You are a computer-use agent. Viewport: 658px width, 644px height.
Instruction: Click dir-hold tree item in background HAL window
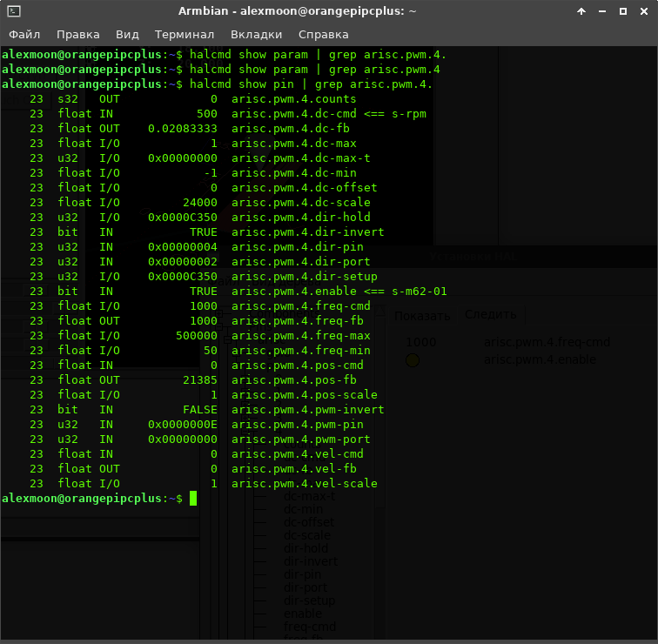(305, 548)
